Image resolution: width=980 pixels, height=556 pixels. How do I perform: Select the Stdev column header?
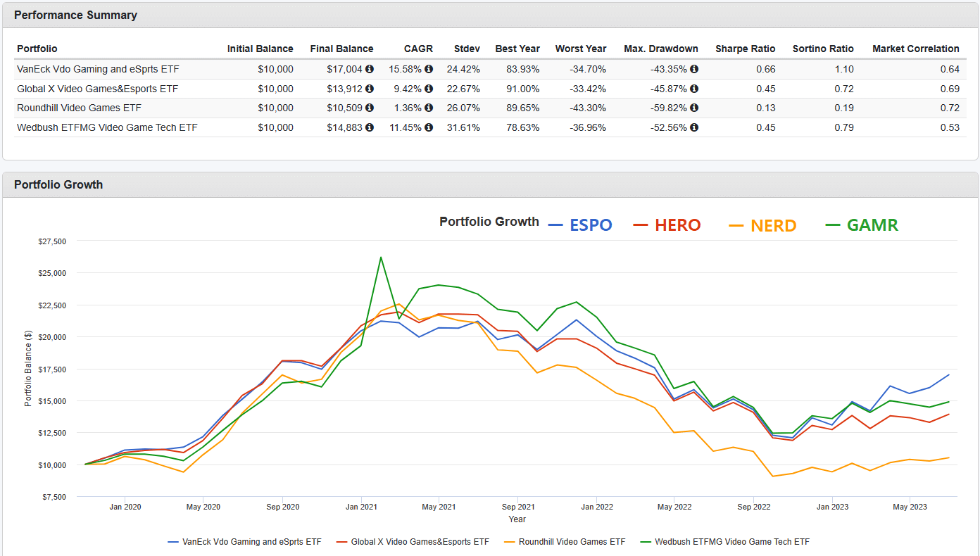coord(467,49)
